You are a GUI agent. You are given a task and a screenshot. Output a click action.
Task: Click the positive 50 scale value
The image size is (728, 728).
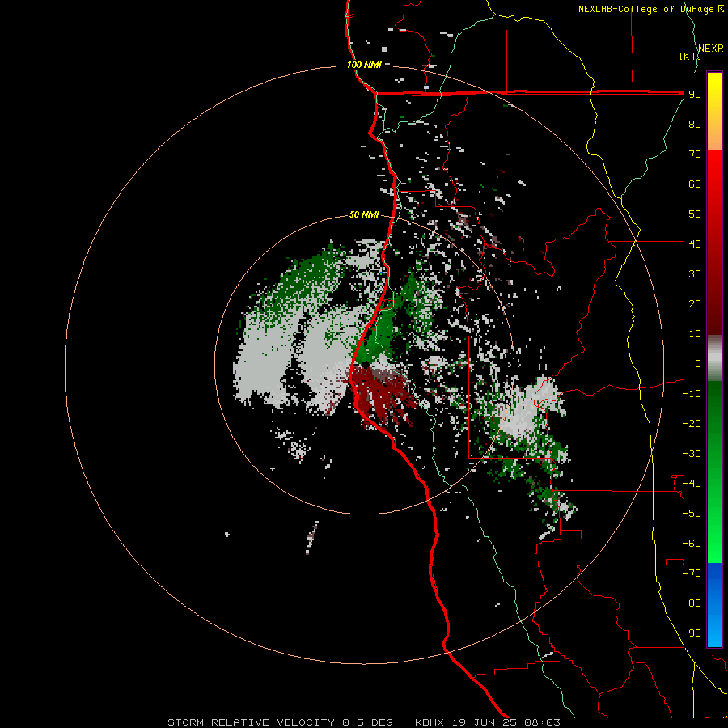tap(695, 214)
